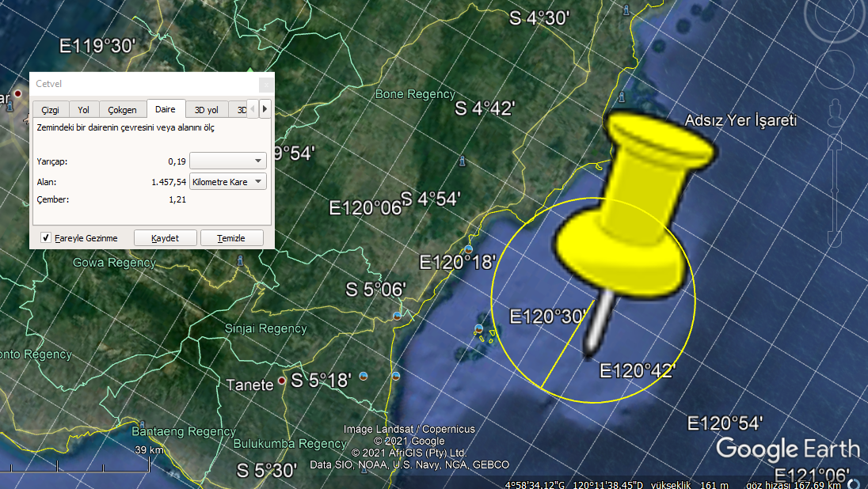Click the place icon beside the E120°30' label
Screen dimensions: 868x489
[x=479, y=329]
